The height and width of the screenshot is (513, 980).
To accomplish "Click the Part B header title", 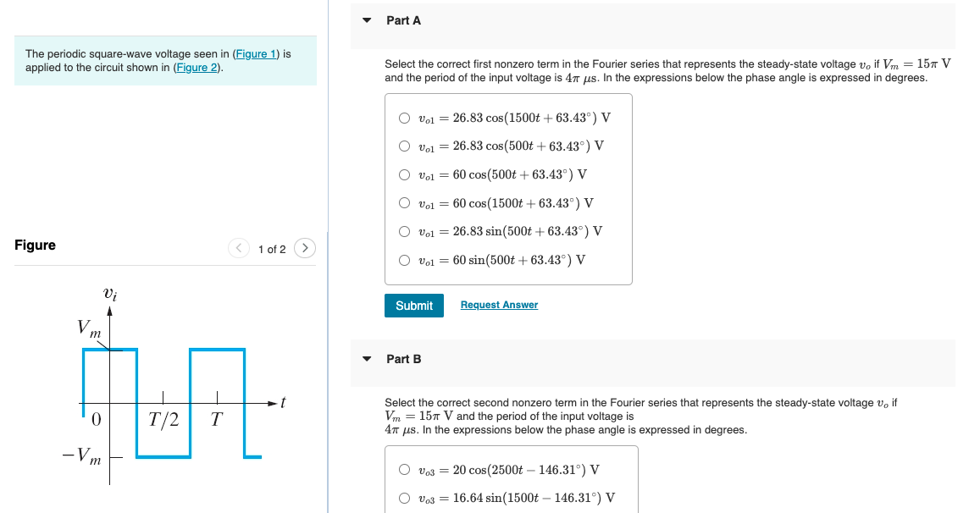I will [404, 359].
